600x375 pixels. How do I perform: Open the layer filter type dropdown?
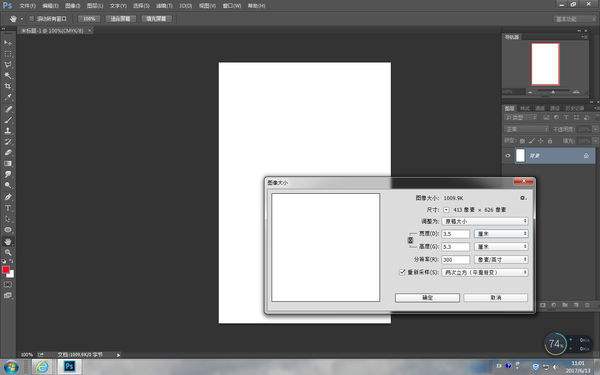(x=520, y=117)
